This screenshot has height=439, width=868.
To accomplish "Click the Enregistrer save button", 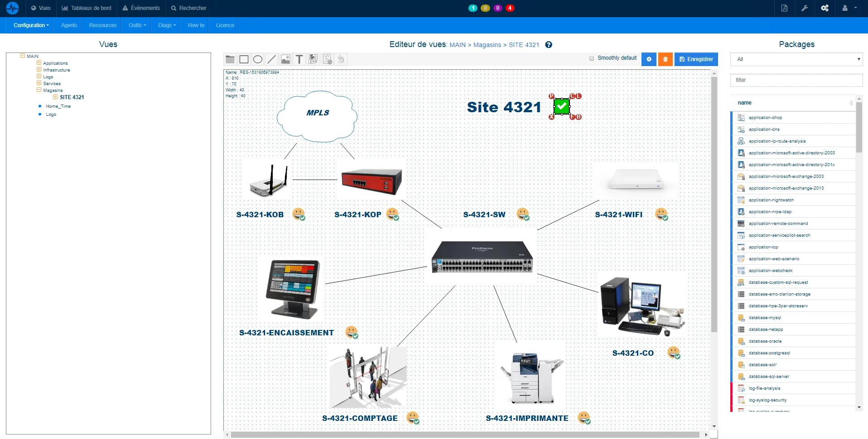I will [x=696, y=59].
